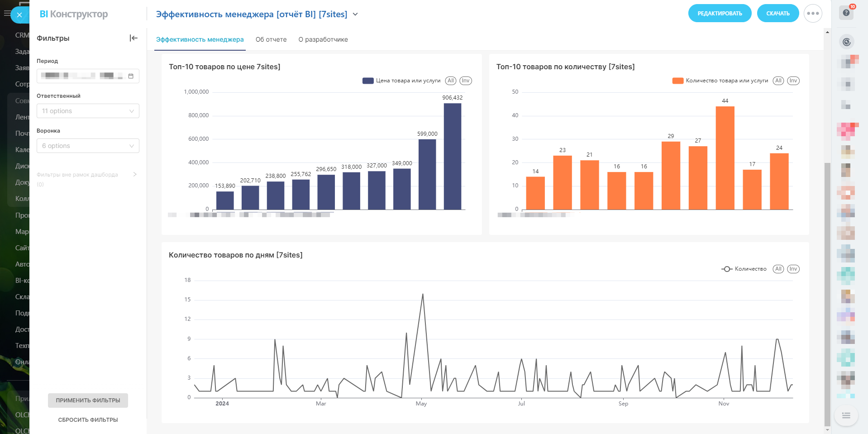Click the swirl icon in right sidebar
This screenshot has width=868, height=434.
click(x=846, y=43)
